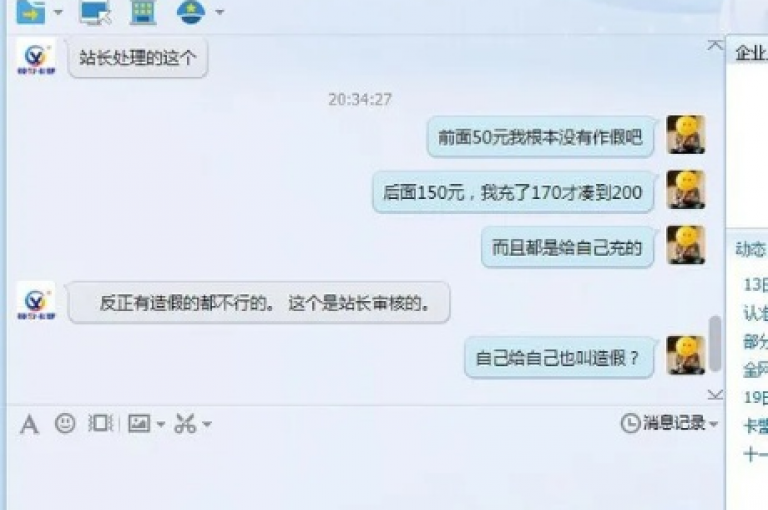This screenshot has width=768, height=510.
Task: Click the file transfer folder icon
Action: pos(31,12)
